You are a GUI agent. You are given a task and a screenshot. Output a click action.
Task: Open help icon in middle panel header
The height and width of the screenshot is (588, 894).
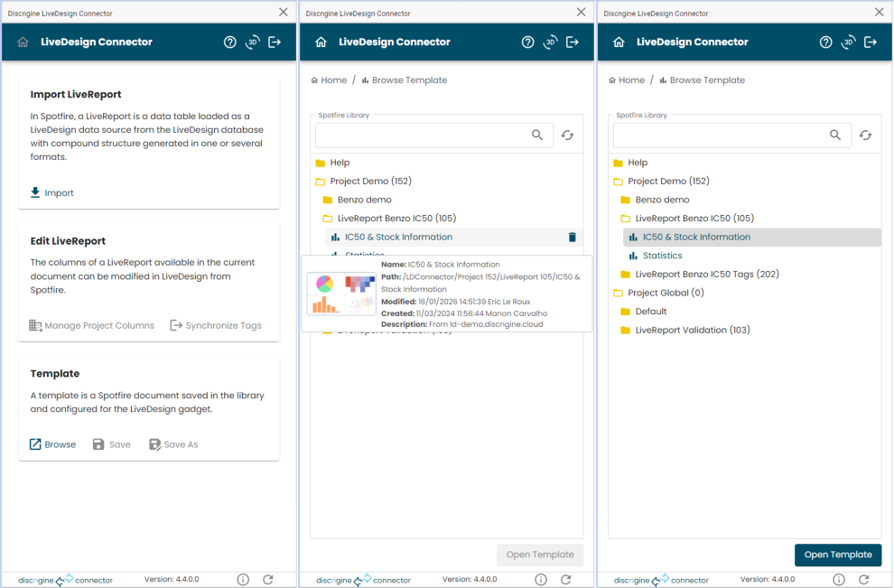click(528, 42)
